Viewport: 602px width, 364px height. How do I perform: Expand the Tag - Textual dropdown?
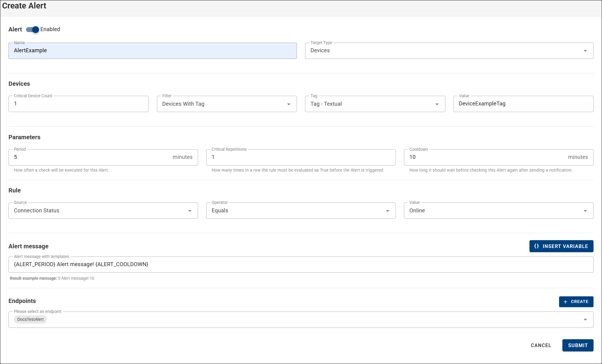375,104
